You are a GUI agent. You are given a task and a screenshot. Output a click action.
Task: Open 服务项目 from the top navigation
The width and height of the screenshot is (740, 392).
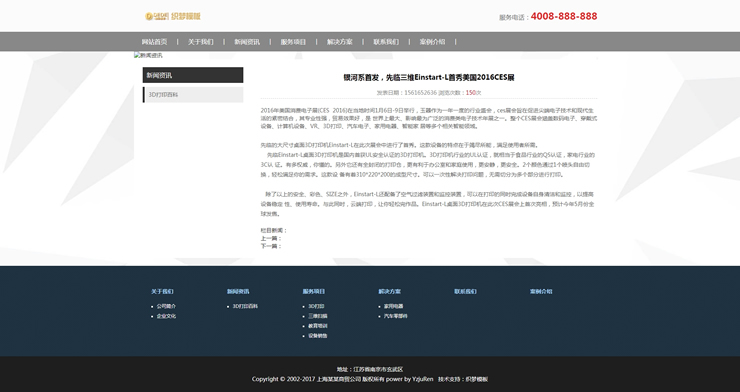pyautogui.click(x=293, y=42)
